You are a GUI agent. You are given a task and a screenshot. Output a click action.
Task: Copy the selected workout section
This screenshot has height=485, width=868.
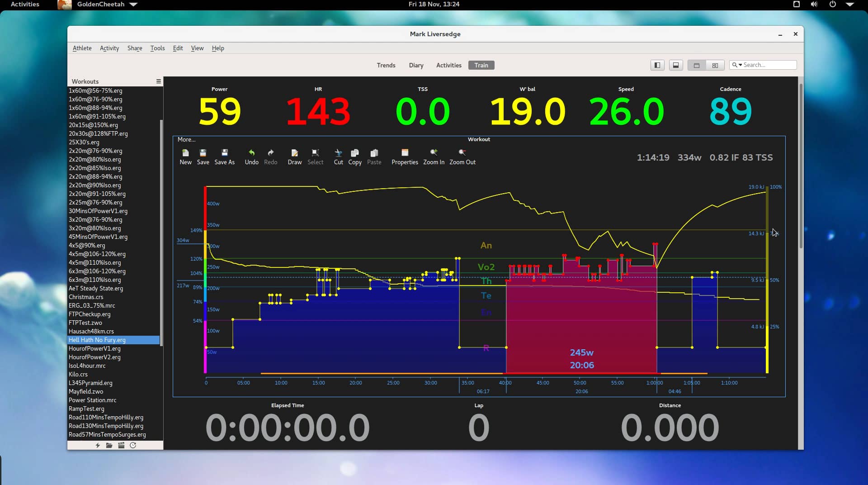pyautogui.click(x=354, y=157)
